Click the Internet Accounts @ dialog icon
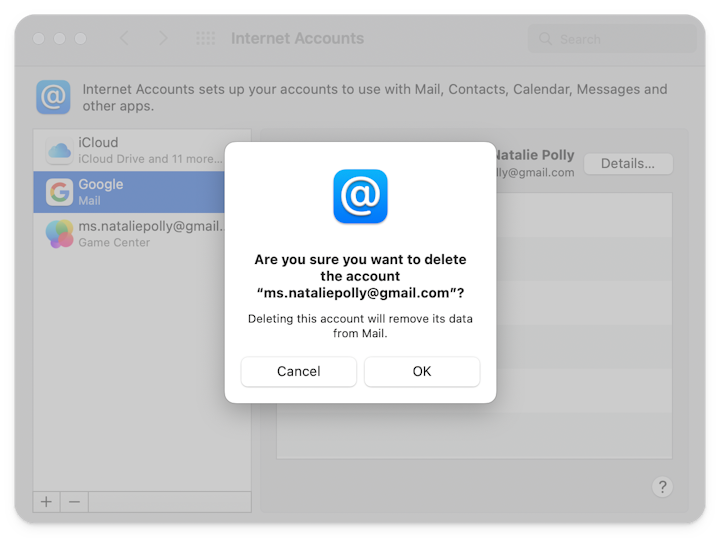720x538 pixels. (x=360, y=196)
